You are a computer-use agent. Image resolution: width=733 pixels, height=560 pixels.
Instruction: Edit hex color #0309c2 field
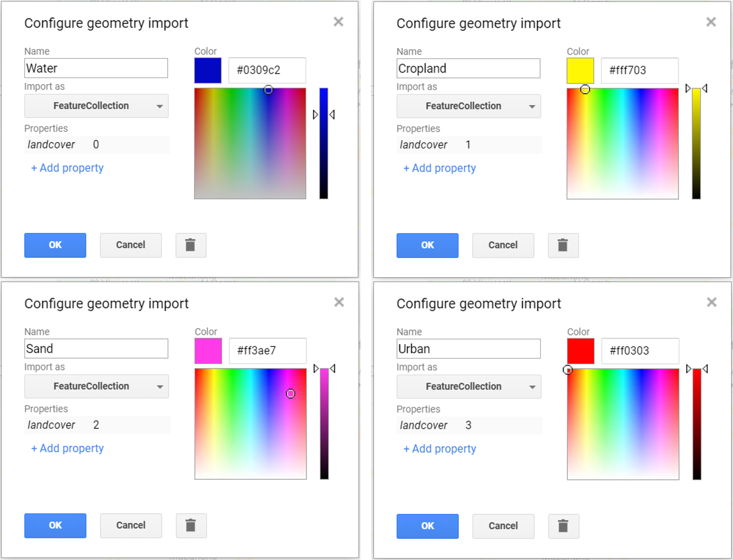click(267, 70)
